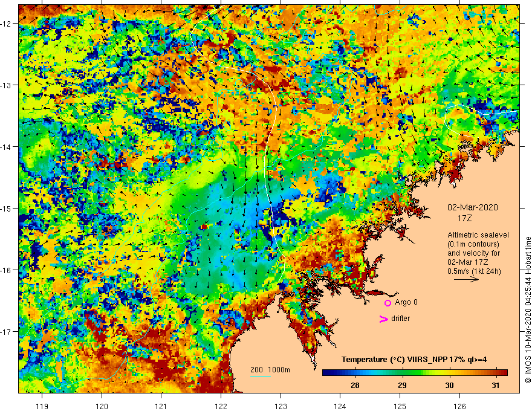Click the magenta drifter arrowhead legend symbol
Image resolution: width=532 pixels, height=411 pixels.
pyautogui.click(x=383, y=319)
